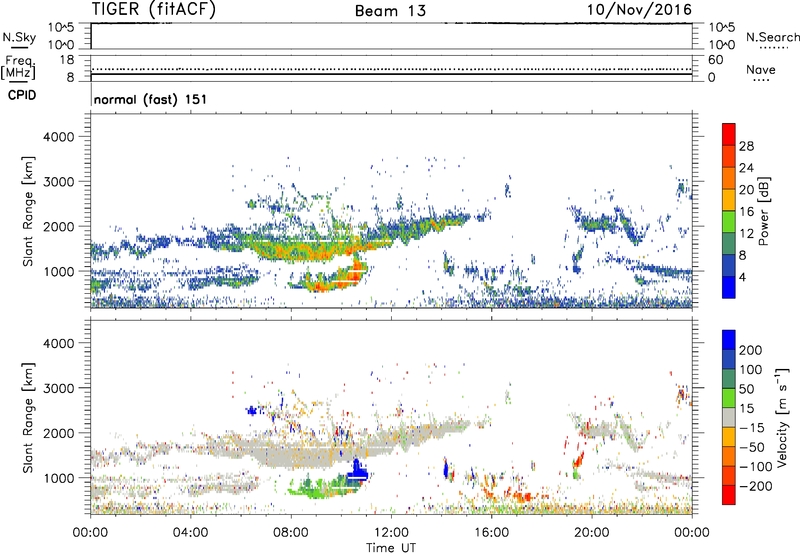Click the "200" tick on the Velocity colorbar
Screen dimensions: 800x554
(751, 350)
